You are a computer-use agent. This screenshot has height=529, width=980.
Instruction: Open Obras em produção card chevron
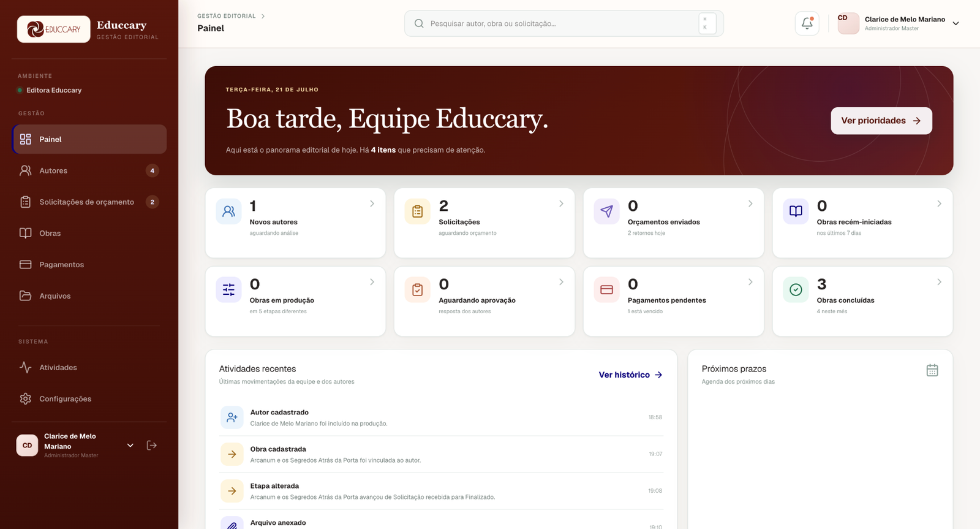372,282
